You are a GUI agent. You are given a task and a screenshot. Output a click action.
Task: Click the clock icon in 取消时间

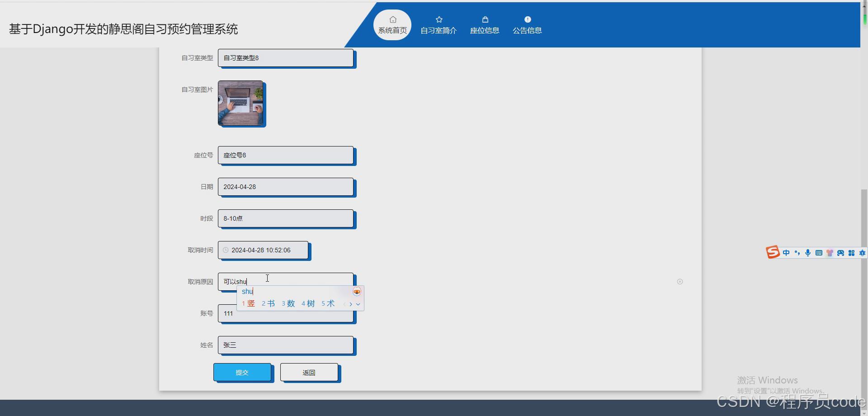pos(226,250)
